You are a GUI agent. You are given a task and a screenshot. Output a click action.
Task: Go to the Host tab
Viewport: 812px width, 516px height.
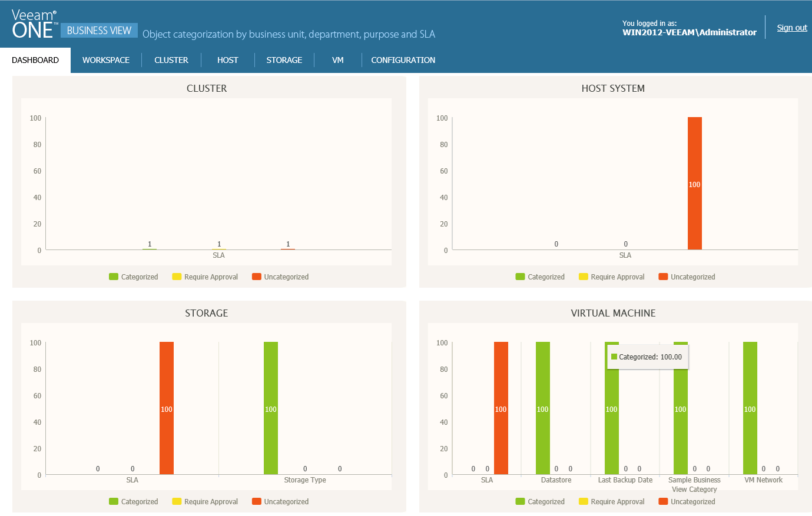227,60
